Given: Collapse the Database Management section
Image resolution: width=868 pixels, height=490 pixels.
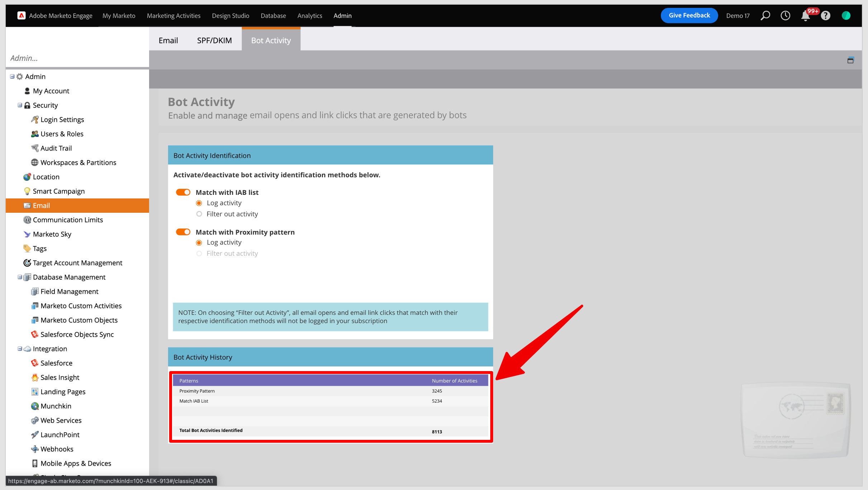Looking at the screenshot, I should click(x=19, y=277).
